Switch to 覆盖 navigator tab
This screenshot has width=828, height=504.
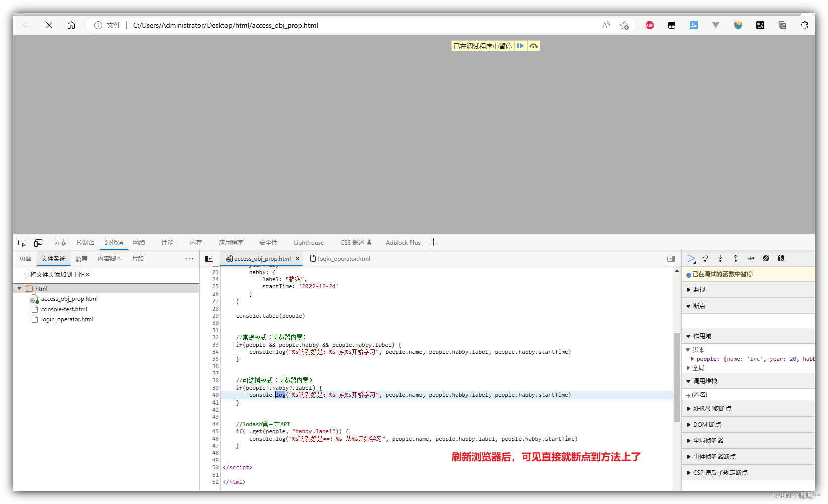pyautogui.click(x=81, y=259)
